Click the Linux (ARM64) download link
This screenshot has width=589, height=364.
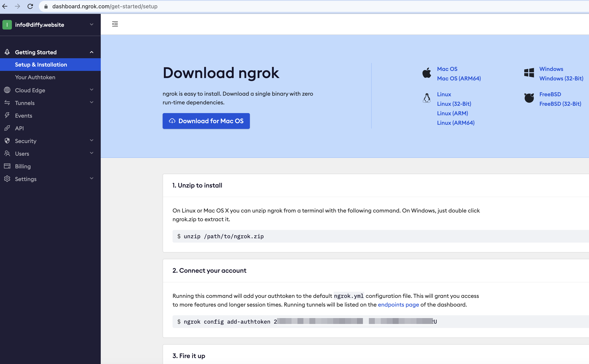[456, 122]
